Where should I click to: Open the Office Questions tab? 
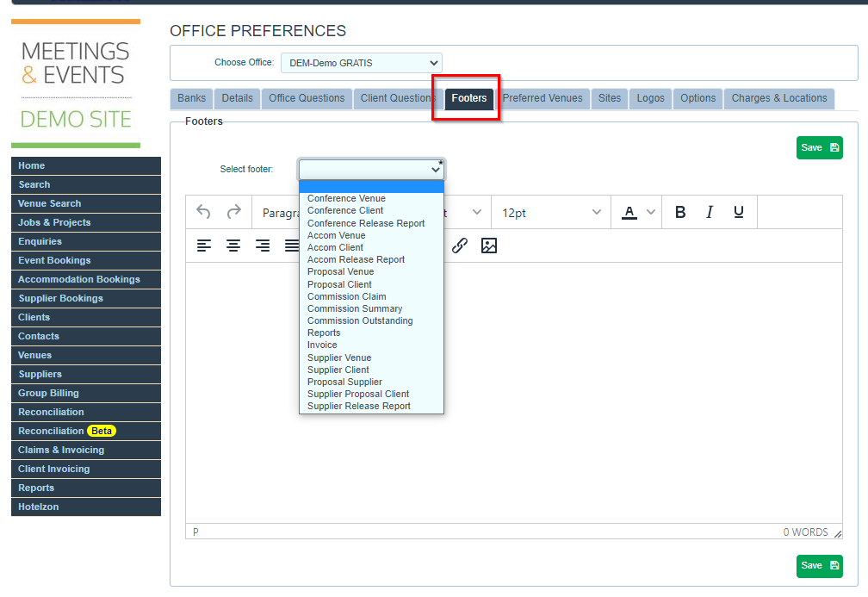pyautogui.click(x=307, y=98)
